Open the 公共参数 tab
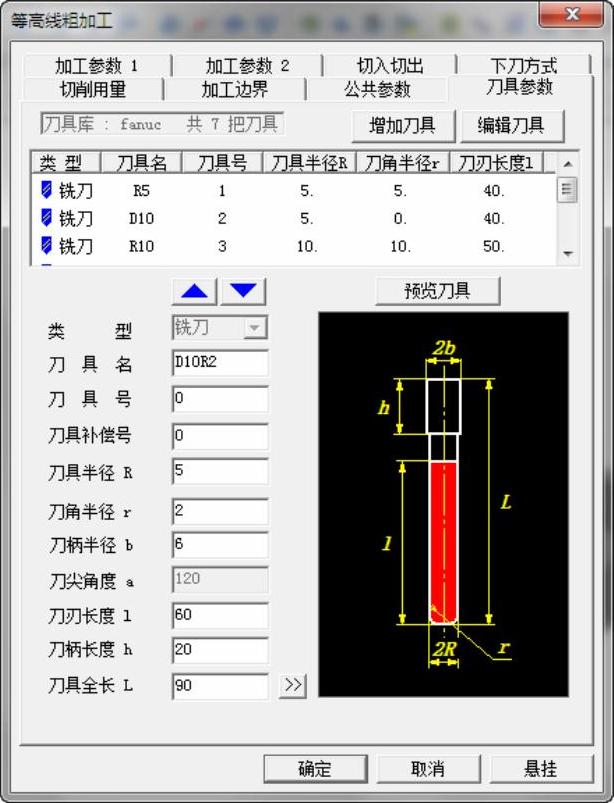 point(377,89)
